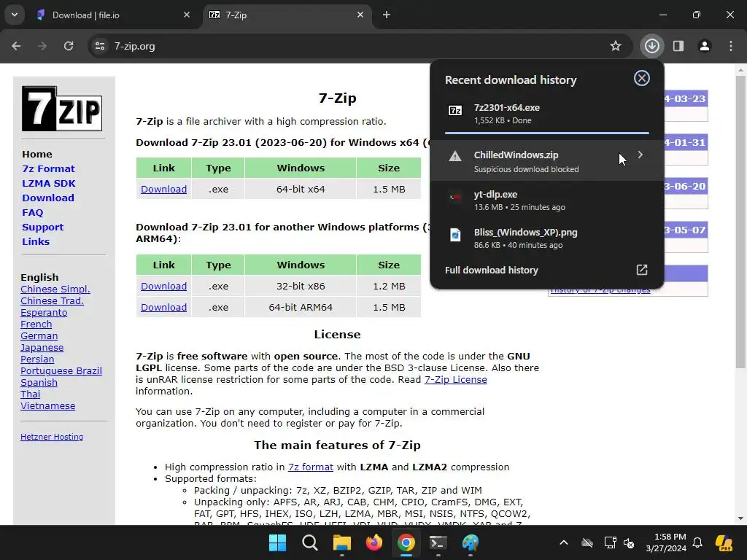
Task: Open the FAQ sidebar link
Action: click(32, 212)
